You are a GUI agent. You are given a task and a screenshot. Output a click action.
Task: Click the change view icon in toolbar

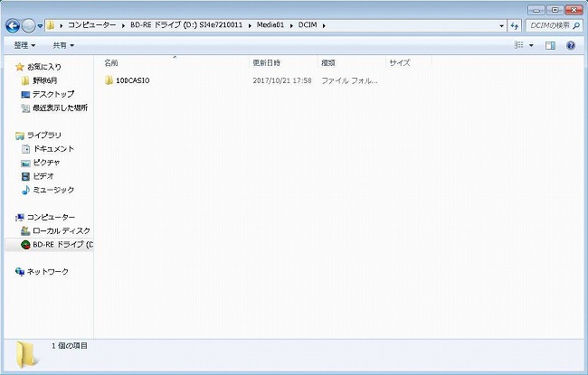click(519, 45)
